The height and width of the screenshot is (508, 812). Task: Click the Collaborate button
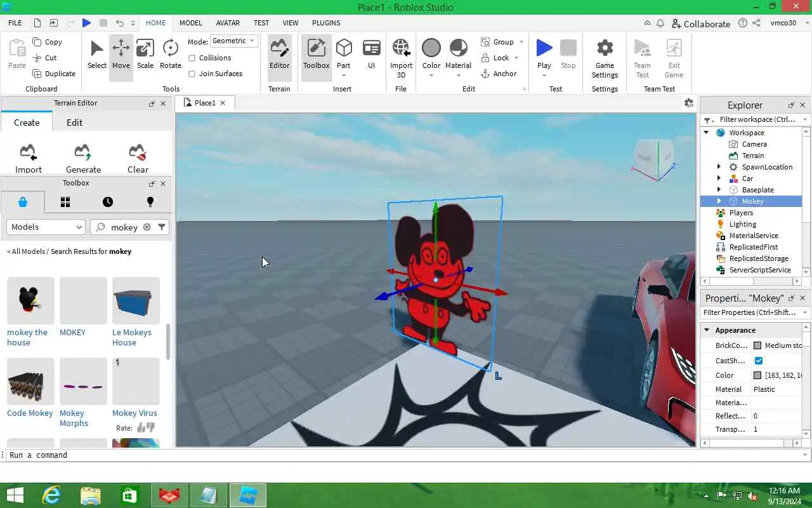tap(701, 23)
